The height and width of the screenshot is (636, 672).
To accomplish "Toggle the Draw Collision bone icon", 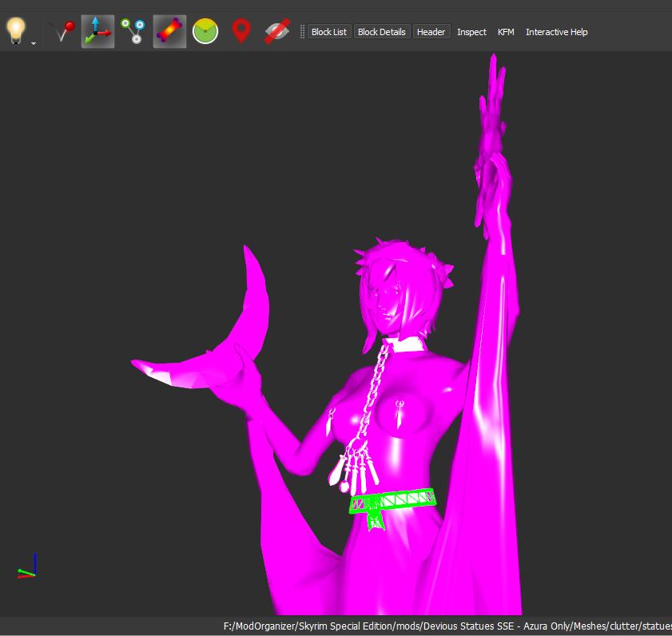I will tap(169, 31).
